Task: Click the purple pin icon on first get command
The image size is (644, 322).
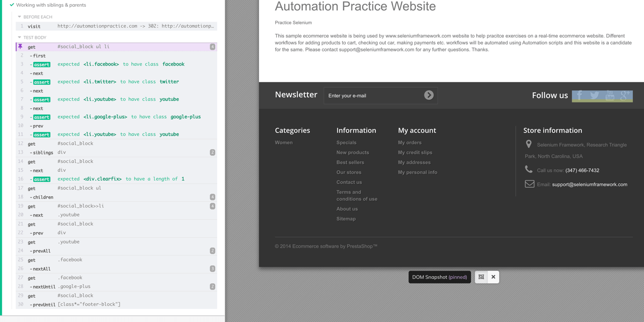Action: [20, 47]
